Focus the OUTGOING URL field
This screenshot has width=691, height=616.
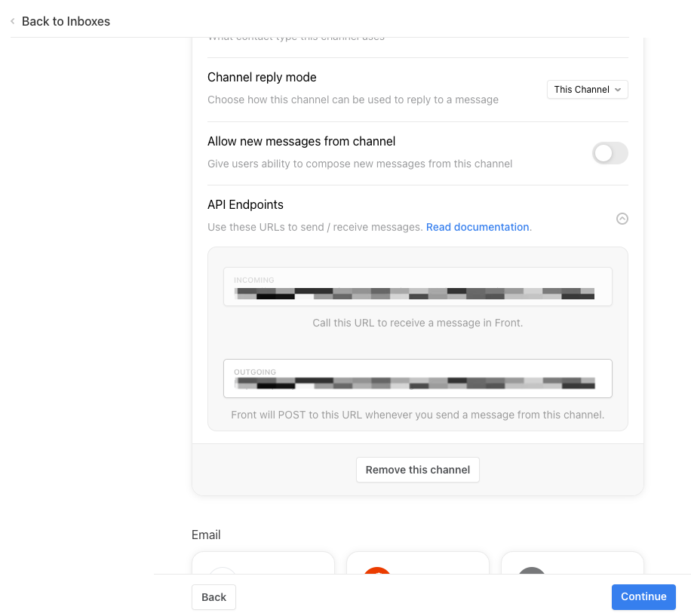[x=417, y=378]
